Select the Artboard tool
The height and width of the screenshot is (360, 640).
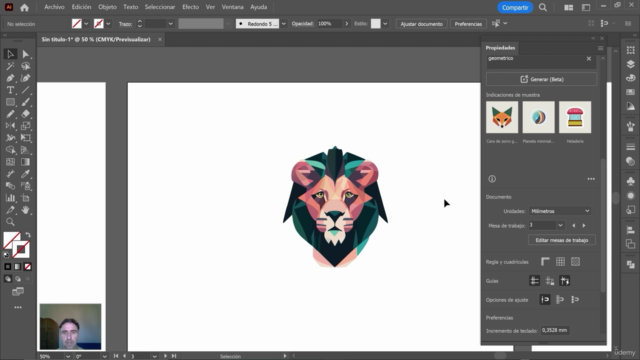point(26,198)
